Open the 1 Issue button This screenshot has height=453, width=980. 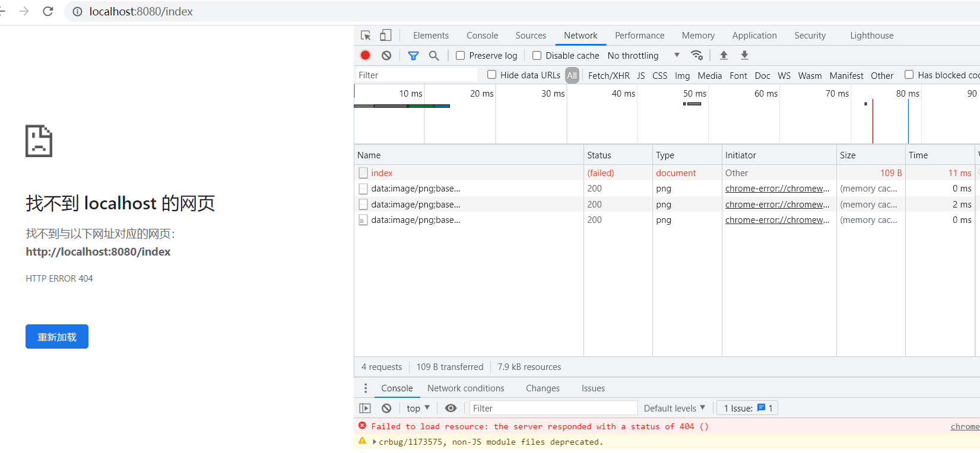pyautogui.click(x=747, y=408)
